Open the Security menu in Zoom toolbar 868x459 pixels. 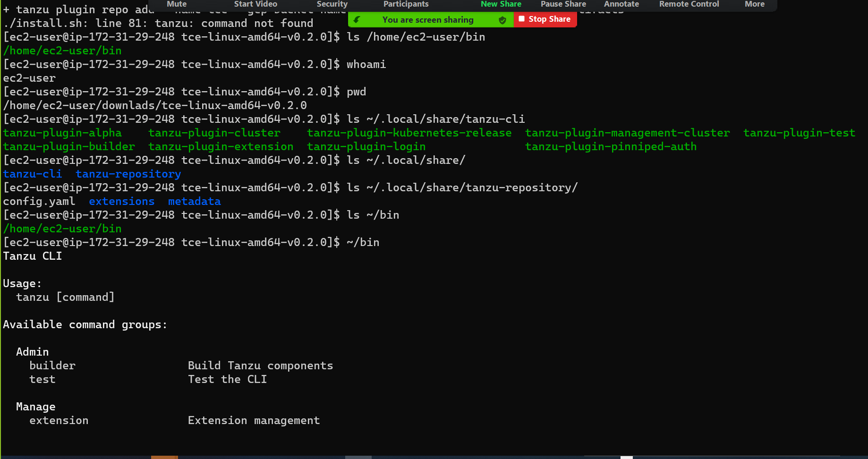(x=332, y=4)
